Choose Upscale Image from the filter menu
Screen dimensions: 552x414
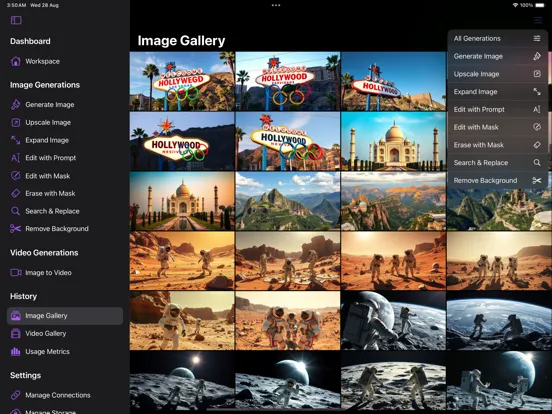click(497, 74)
